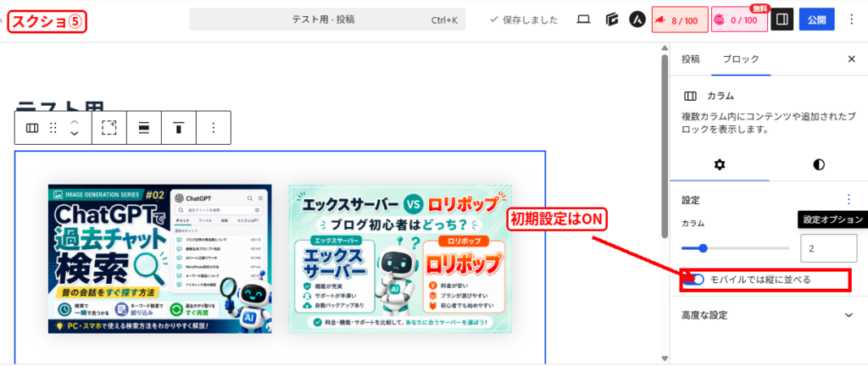Close the settings sidebar with X
The height and width of the screenshot is (366, 868).
[851, 59]
